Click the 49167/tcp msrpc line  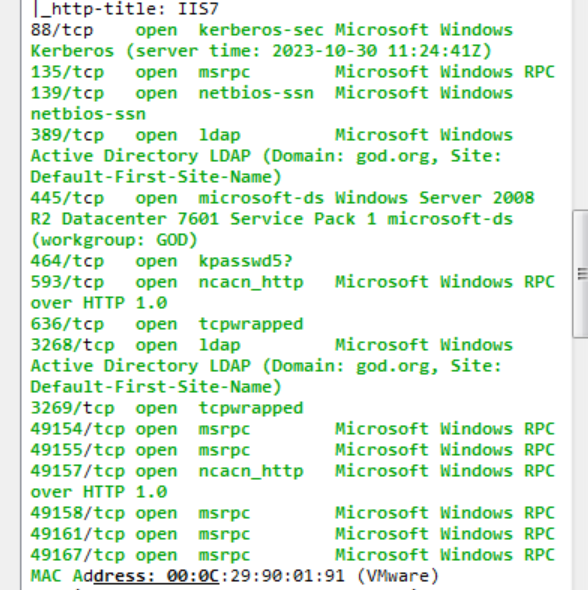(293, 555)
